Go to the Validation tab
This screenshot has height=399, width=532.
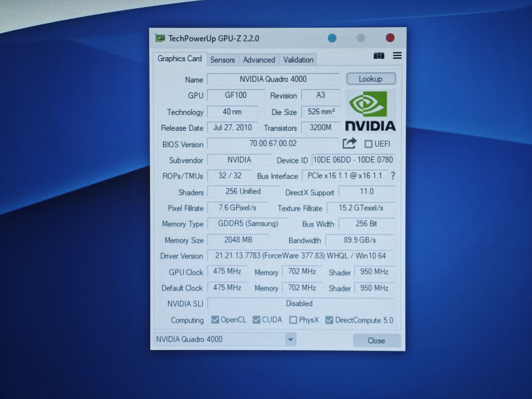[x=298, y=60]
